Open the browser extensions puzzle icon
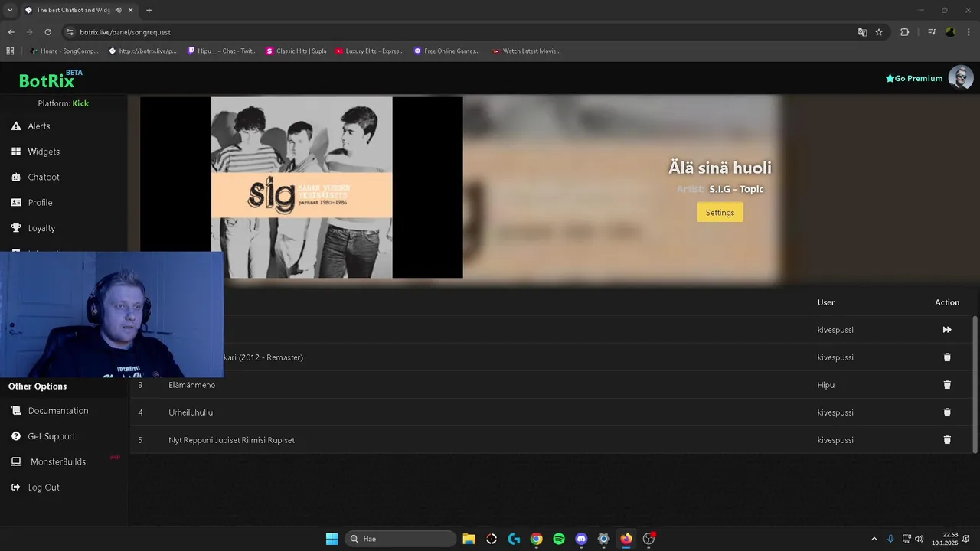 click(905, 32)
